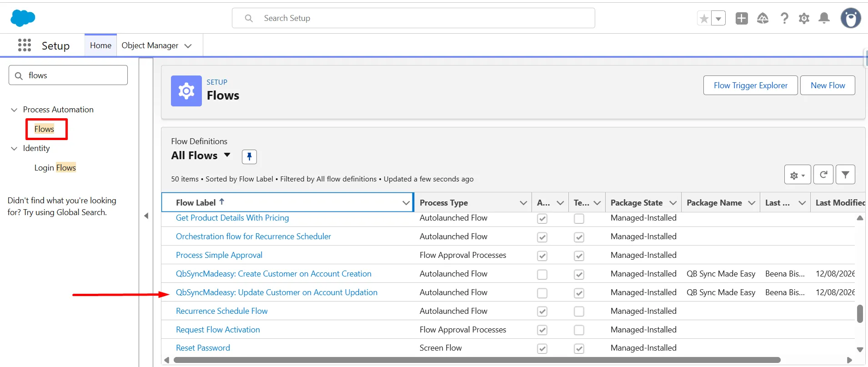868x367 pixels.
Task: Pin the All Flows list view
Action: [249, 156]
